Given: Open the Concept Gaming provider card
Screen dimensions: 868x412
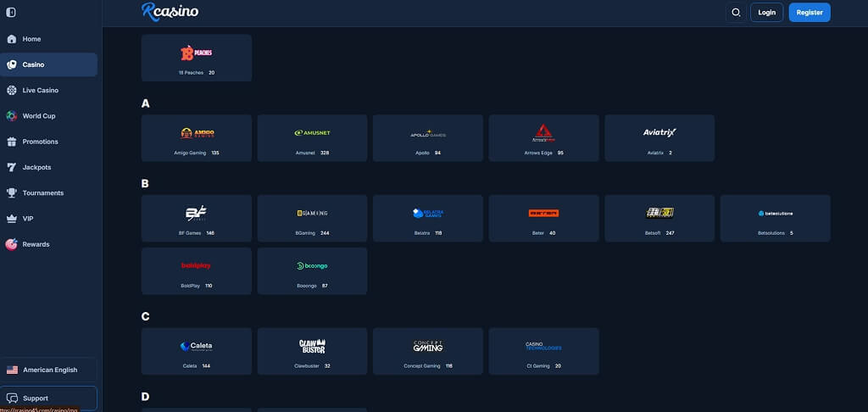Looking at the screenshot, I should (x=428, y=351).
